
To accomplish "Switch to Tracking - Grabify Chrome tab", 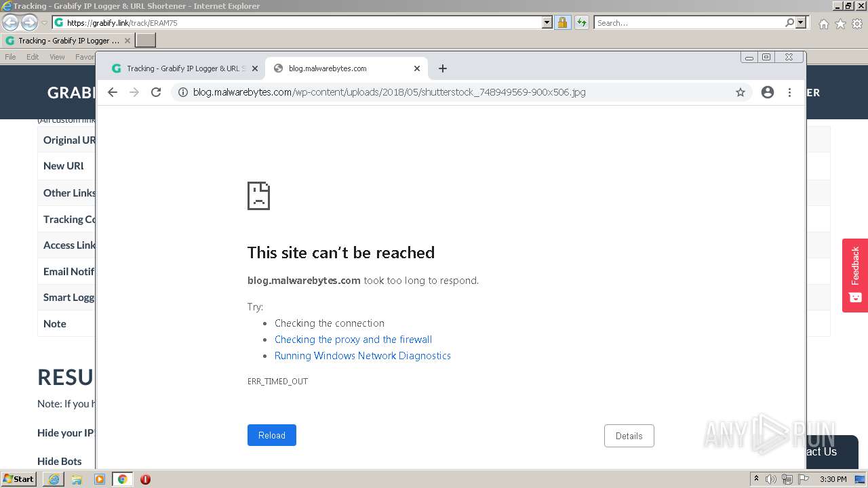I will point(184,68).
